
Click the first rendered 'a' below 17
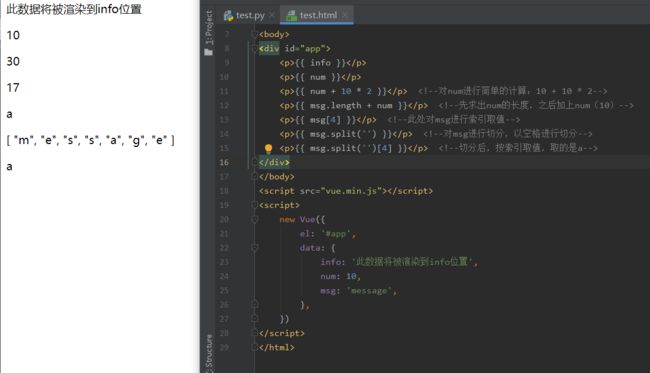9,114
